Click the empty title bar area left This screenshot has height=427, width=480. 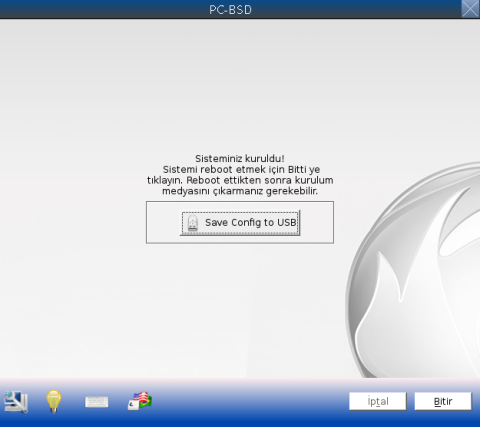[x=100, y=9]
